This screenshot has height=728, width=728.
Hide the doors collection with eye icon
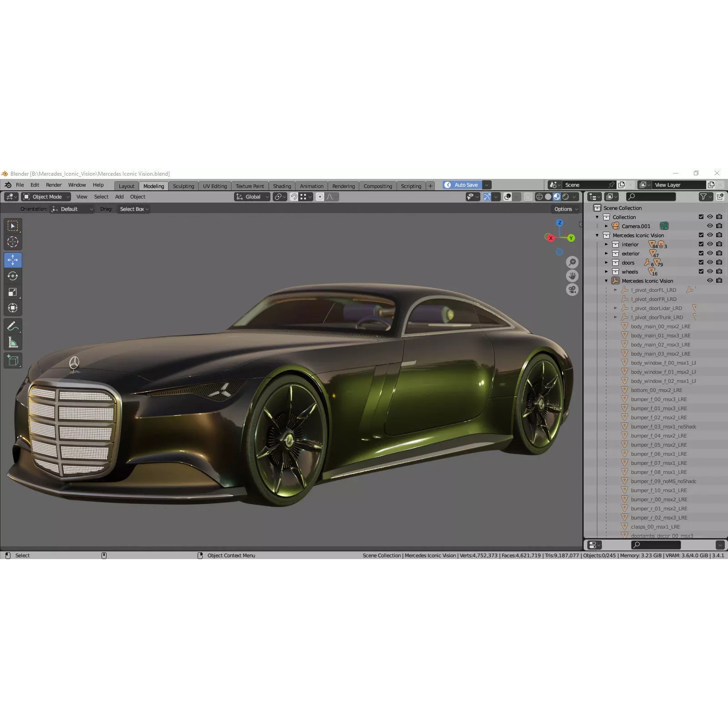pyautogui.click(x=710, y=263)
